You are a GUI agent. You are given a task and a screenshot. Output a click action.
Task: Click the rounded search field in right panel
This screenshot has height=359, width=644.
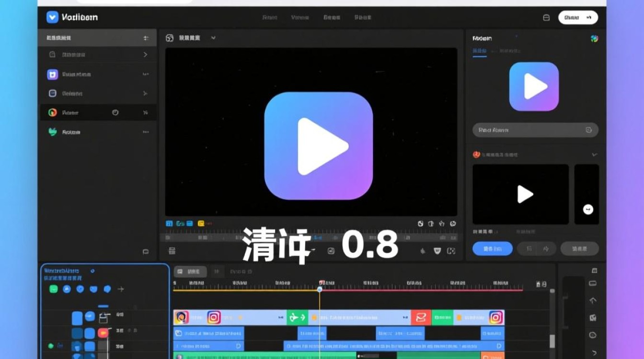coord(535,130)
